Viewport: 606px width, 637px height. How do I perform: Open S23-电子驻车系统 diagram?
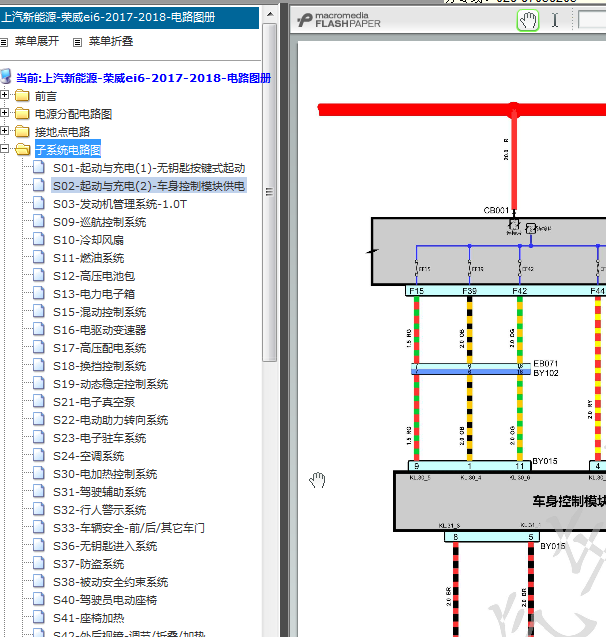(100, 438)
